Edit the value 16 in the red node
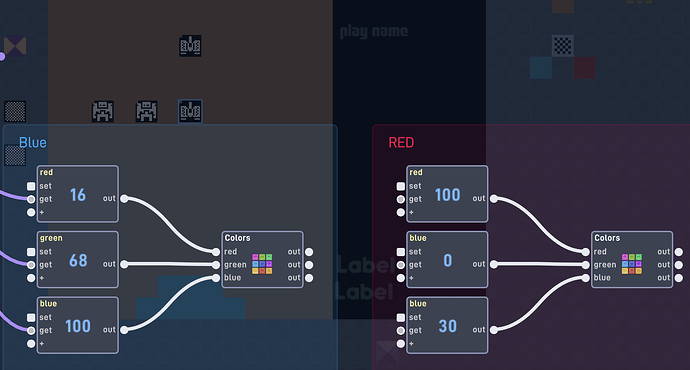This screenshot has width=690, height=370. (78, 195)
